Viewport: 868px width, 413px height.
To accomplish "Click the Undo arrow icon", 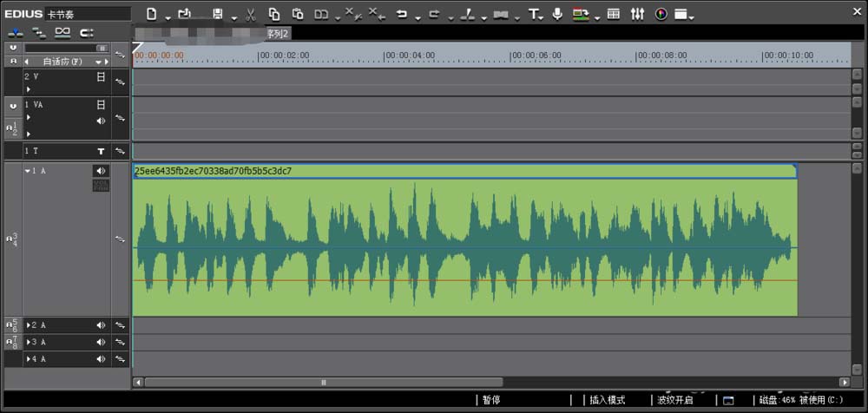I will coord(401,14).
